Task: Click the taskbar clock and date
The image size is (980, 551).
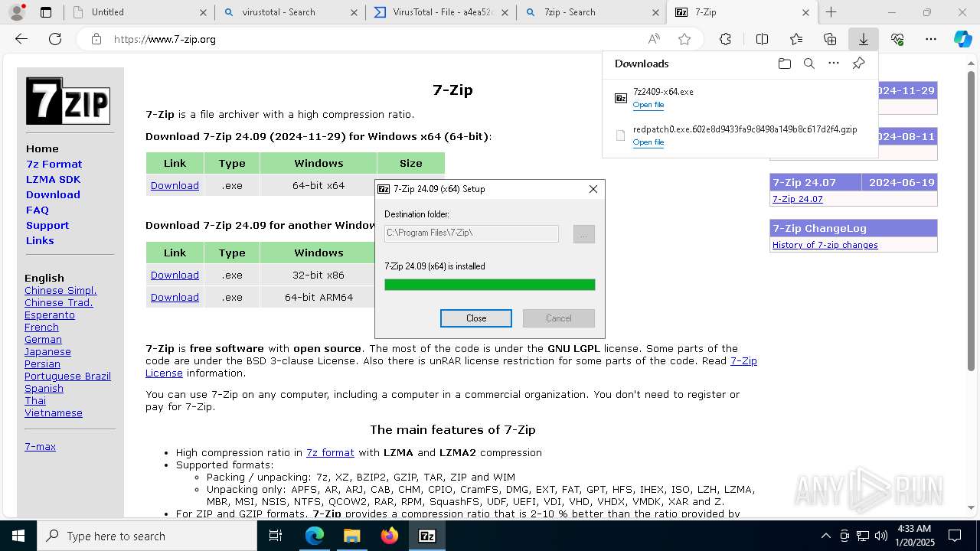Action: pyautogui.click(x=913, y=536)
